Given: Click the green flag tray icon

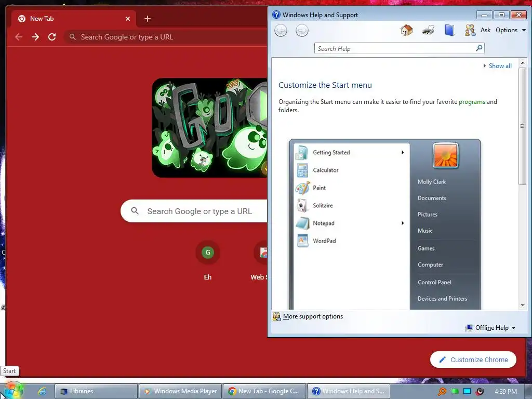Looking at the screenshot, I should 455,391.
